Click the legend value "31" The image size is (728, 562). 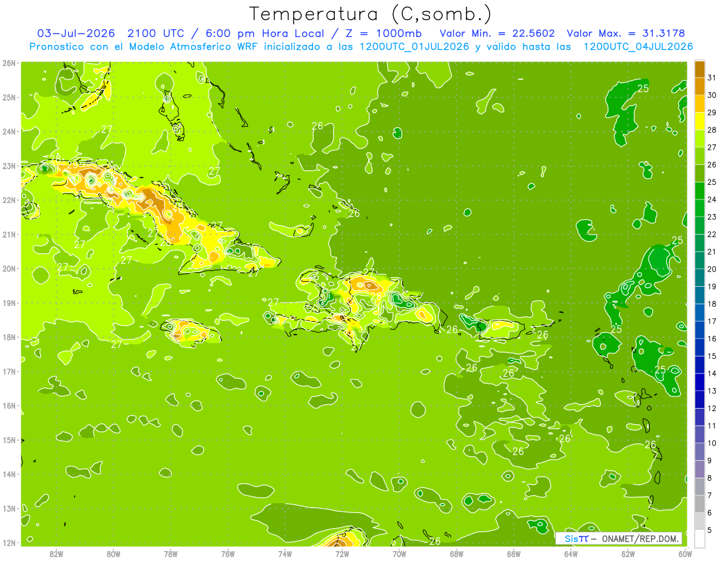click(x=712, y=78)
